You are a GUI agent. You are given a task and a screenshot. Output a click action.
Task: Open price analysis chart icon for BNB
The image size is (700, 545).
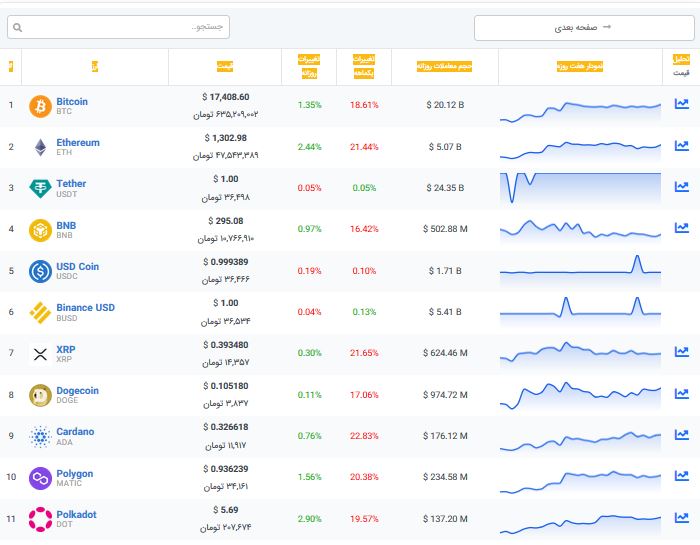pos(681,228)
